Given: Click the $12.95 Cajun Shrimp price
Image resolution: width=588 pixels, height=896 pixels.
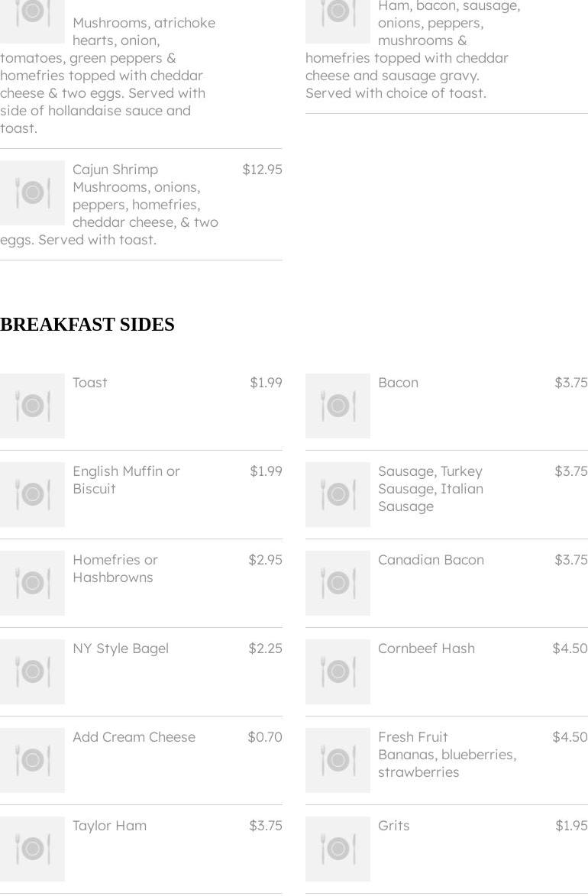Looking at the screenshot, I should click(x=262, y=170).
